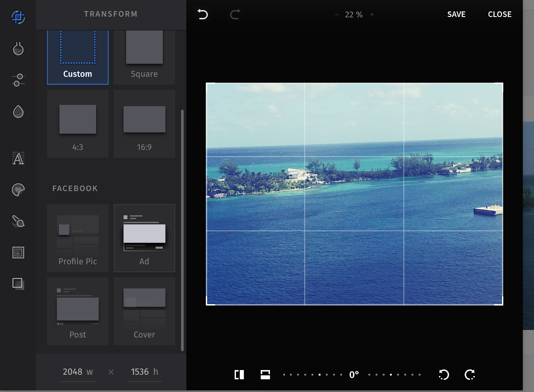Save the edited image
This screenshot has height=392, width=534.
click(456, 14)
